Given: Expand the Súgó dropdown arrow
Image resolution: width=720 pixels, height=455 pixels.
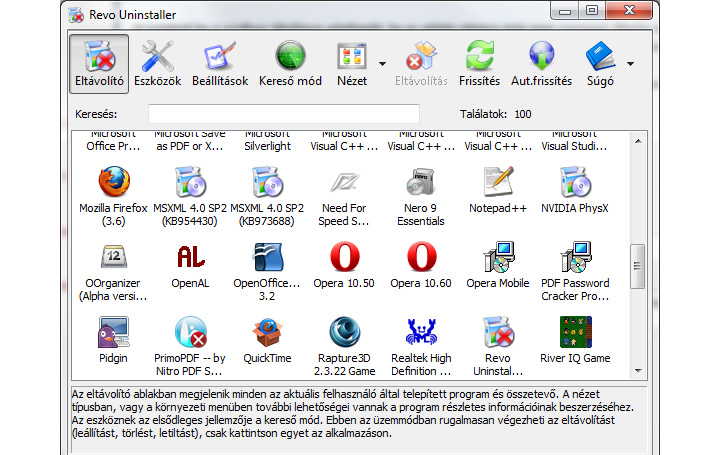Looking at the screenshot, I should tap(630, 64).
